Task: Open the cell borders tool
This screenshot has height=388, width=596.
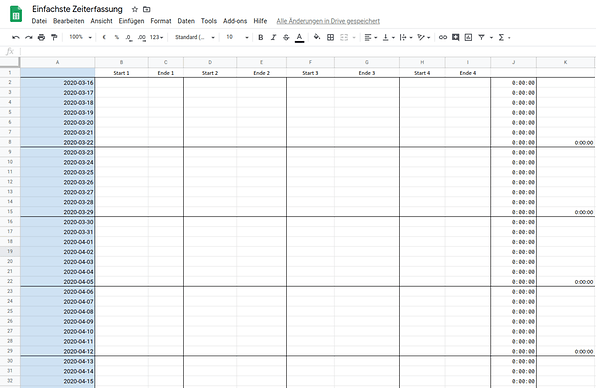Action: click(331, 37)
